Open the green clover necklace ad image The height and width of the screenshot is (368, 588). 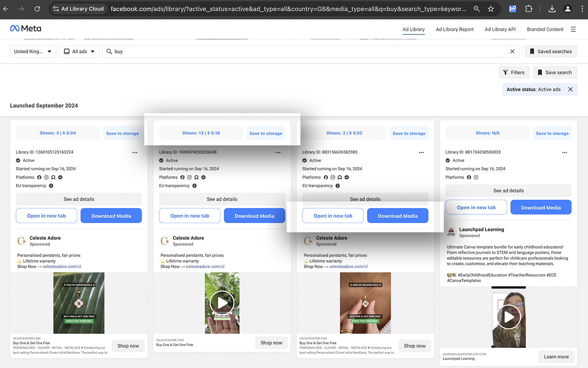coord(79,303)
